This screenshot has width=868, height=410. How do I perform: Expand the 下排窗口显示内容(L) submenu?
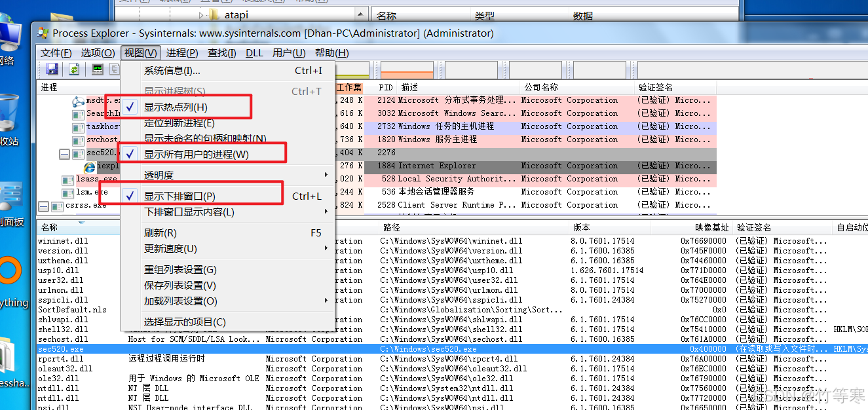click(228, 212)
